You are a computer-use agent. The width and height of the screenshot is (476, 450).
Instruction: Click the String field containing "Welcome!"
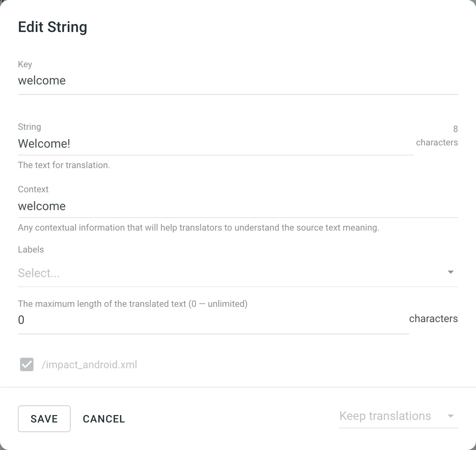[x=215, y=144]
